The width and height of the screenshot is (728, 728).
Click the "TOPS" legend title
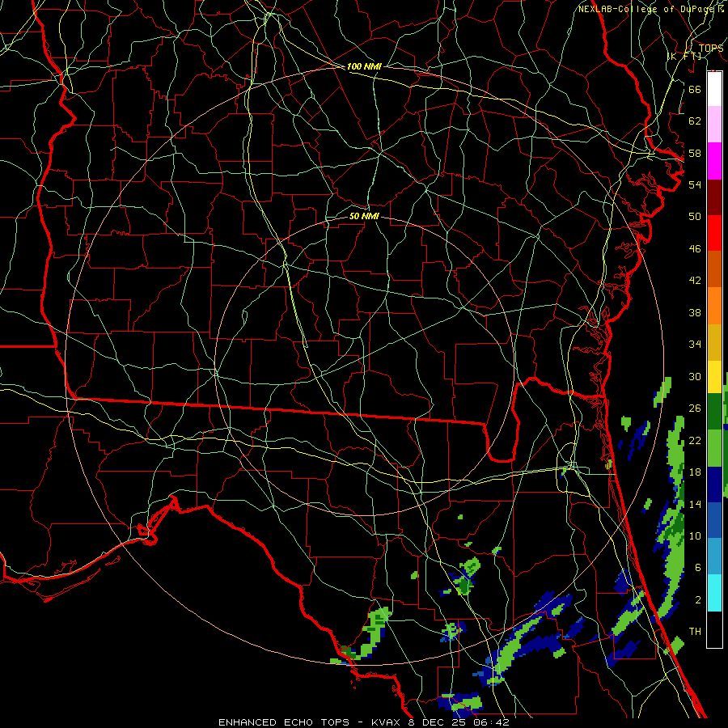click(711, 48)
